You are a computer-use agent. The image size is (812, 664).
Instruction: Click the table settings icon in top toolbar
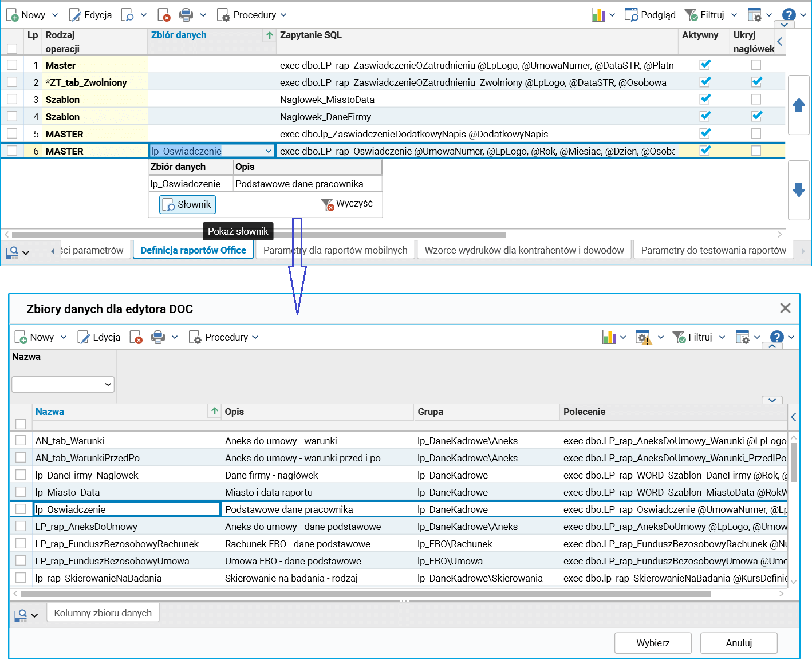[755, 15]
